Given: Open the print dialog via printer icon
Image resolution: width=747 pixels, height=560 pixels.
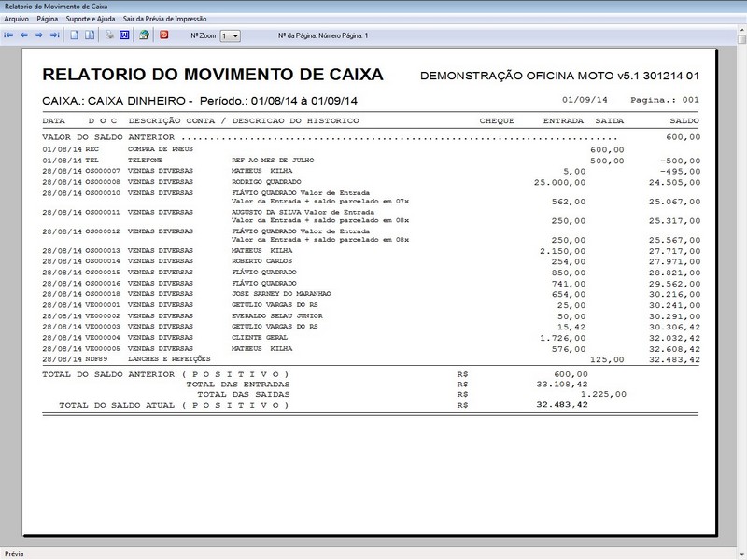Looking at the screenshot, I should pos(109,35).
